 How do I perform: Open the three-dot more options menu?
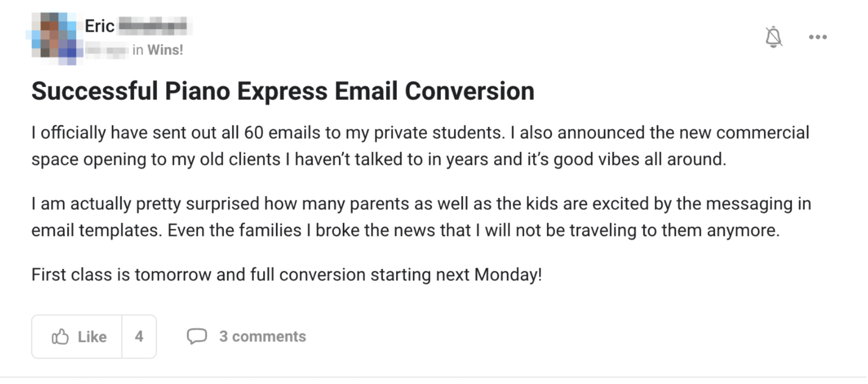(x=818, y=37)
